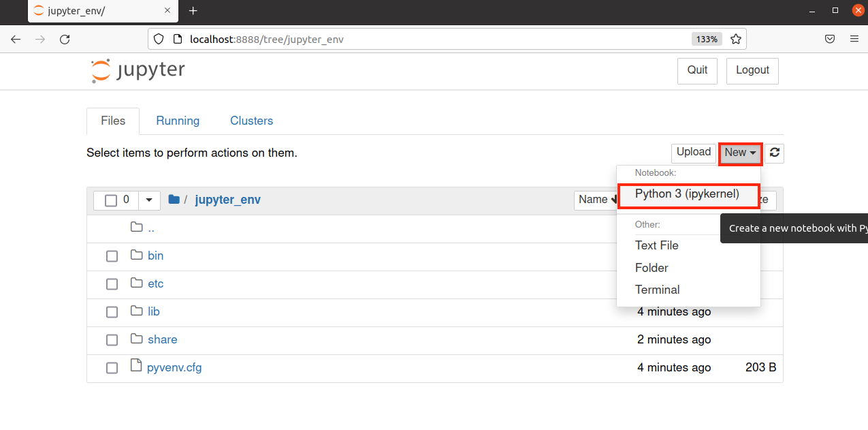
Task: Bookmark this page with the star icon
Action: 735,40
